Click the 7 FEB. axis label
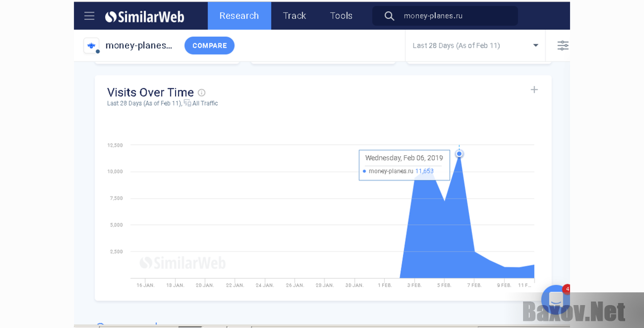This screenshot has height=328, width=644. point(475,285)
